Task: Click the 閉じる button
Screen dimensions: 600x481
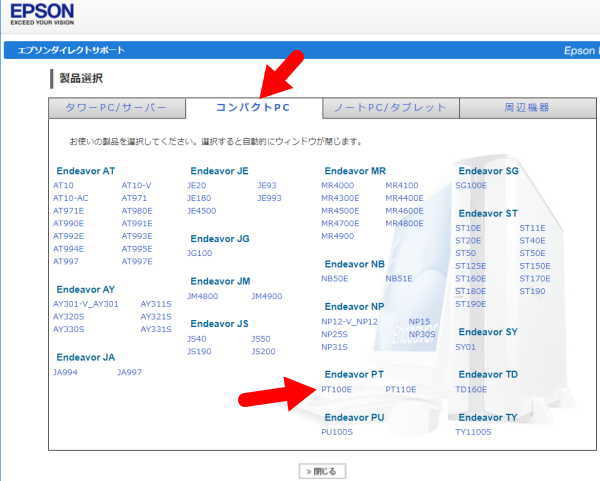Action: click(x=323, y=470)
